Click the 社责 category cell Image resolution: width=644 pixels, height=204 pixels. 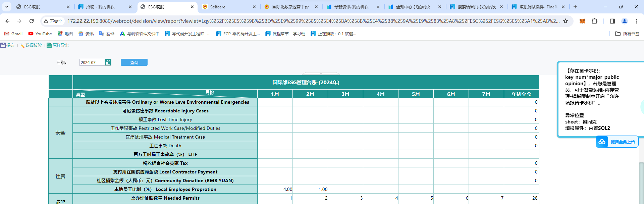click(x=60, y=176)
